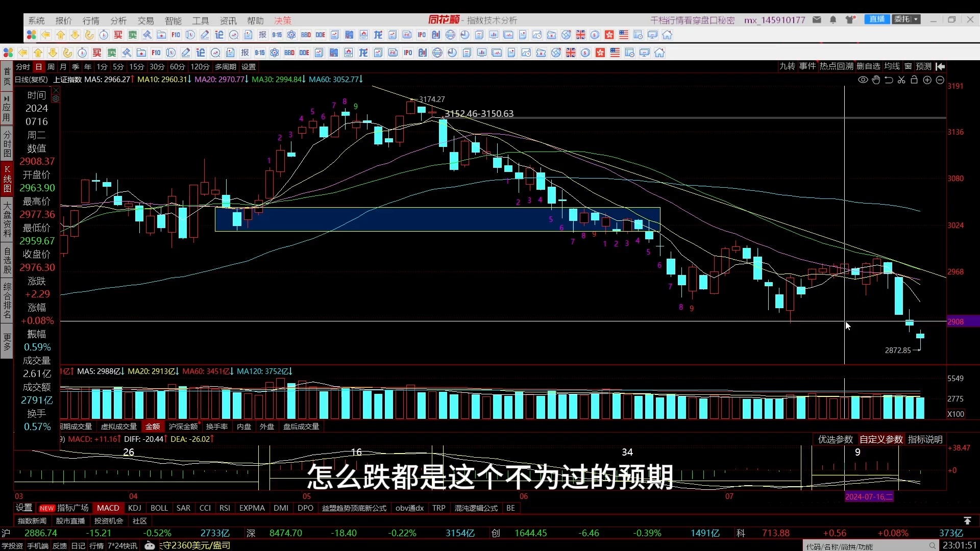Click 自定义参数 custom parameters
Viewport: 980px width, 551px height.
click(881, 439)
